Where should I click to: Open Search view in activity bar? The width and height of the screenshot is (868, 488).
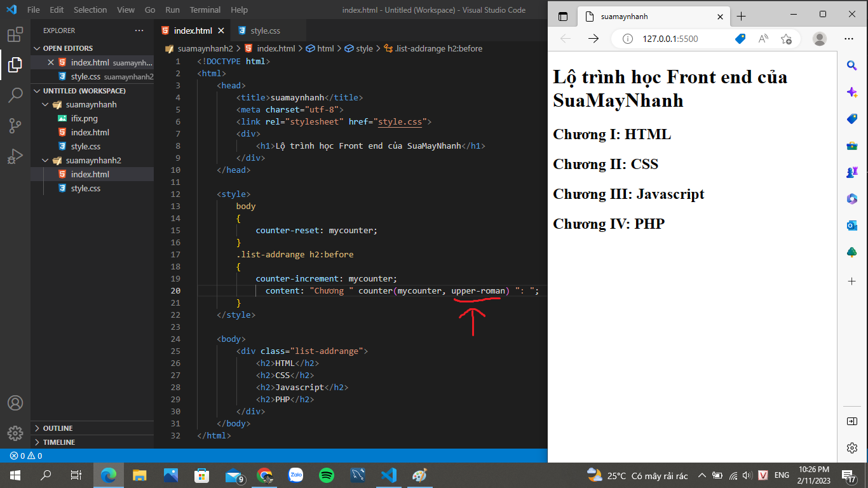point(15,95)
